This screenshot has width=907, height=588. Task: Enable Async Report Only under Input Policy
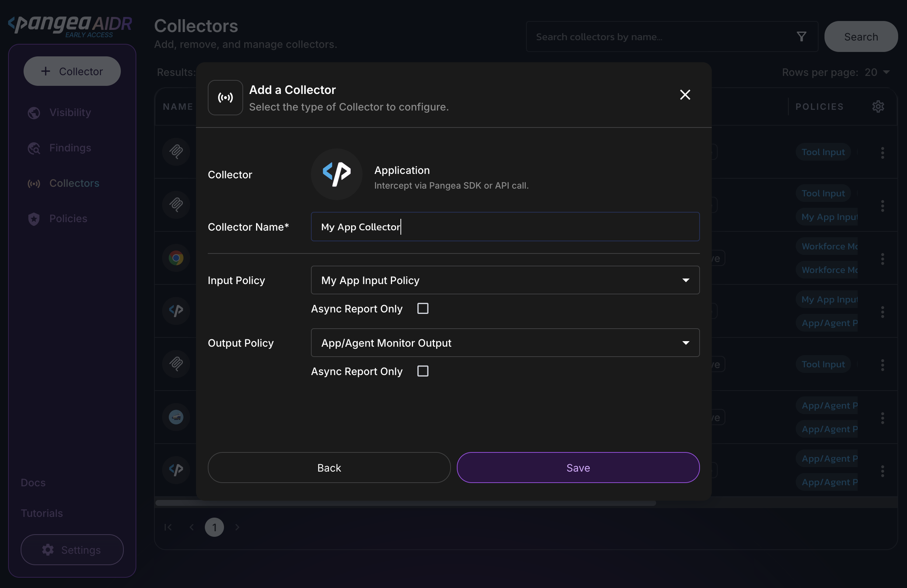point(423,308)
